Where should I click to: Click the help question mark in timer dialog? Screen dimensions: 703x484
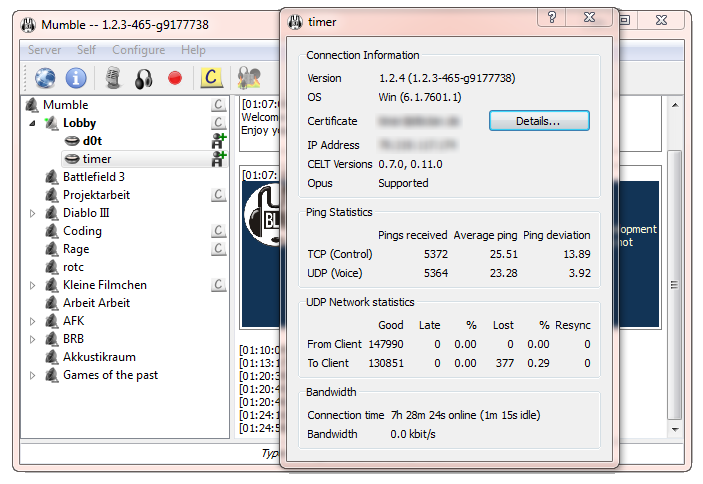click(x=551, y=17)
